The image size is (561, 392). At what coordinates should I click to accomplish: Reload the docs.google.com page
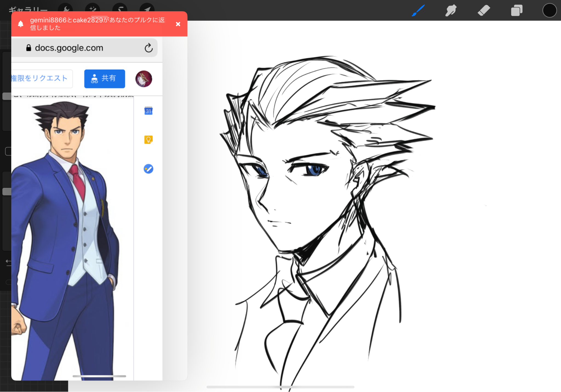pos(148,48)
